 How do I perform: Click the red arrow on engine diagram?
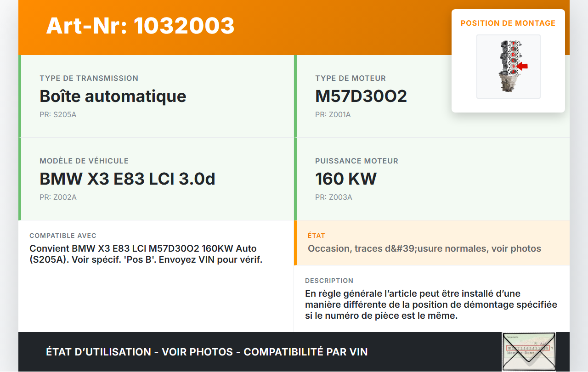click(522, 67)
